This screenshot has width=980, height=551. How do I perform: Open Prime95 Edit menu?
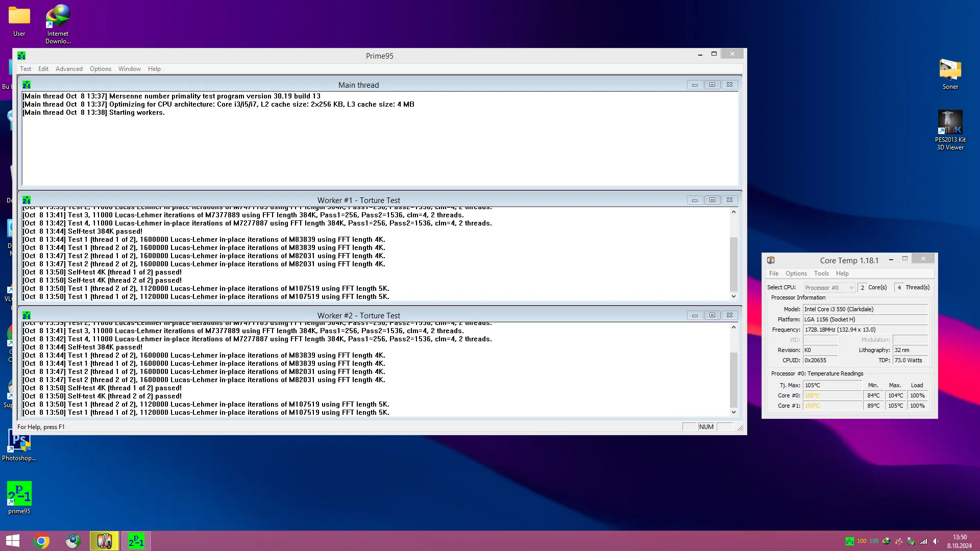[43, 69]
